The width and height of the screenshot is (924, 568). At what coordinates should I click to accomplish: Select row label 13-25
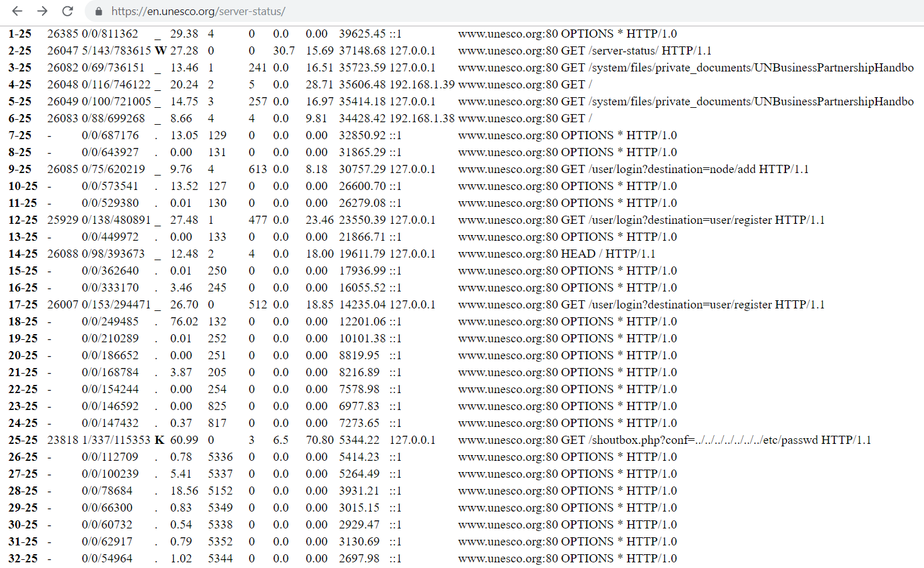[23, 237]
